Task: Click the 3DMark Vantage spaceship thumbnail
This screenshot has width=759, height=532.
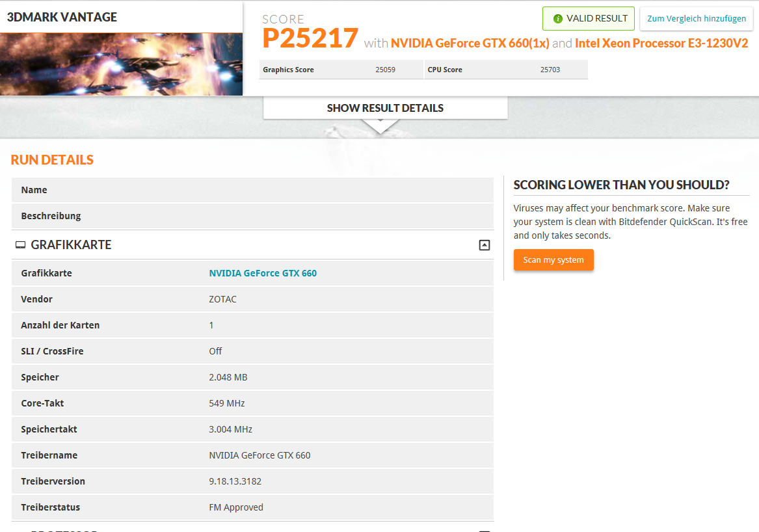Action: [x=121, y=64]
